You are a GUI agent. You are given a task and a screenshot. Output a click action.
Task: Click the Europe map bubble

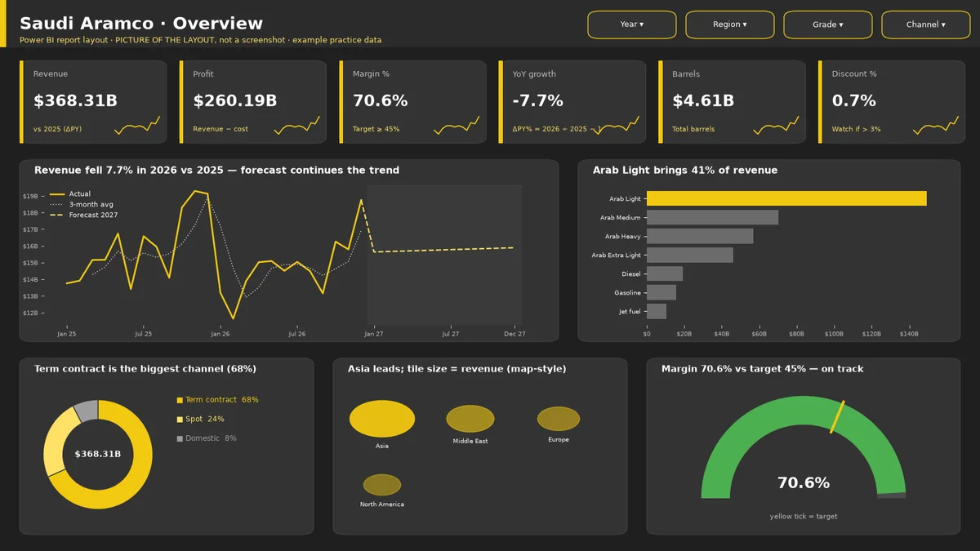click(x=559, y=419)
